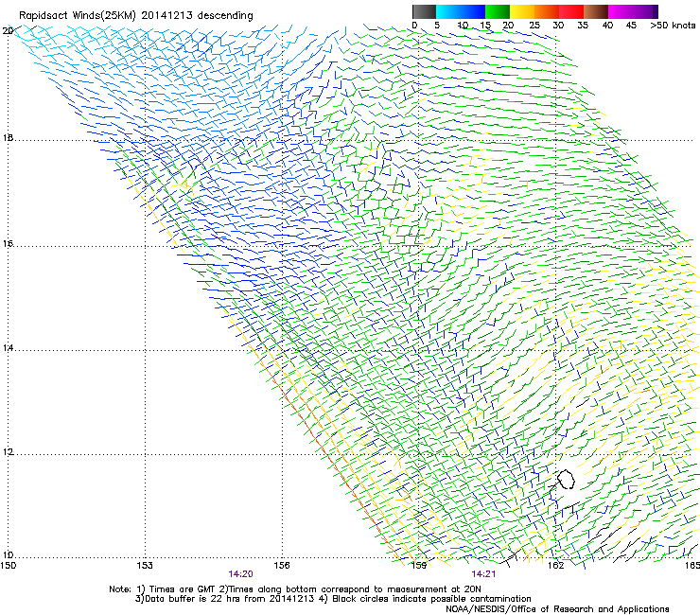Click the magenta 40-45 knots legend swatch
Image resolution: width=700 pixels, height=615 pixels.
[x=621, y=11]
